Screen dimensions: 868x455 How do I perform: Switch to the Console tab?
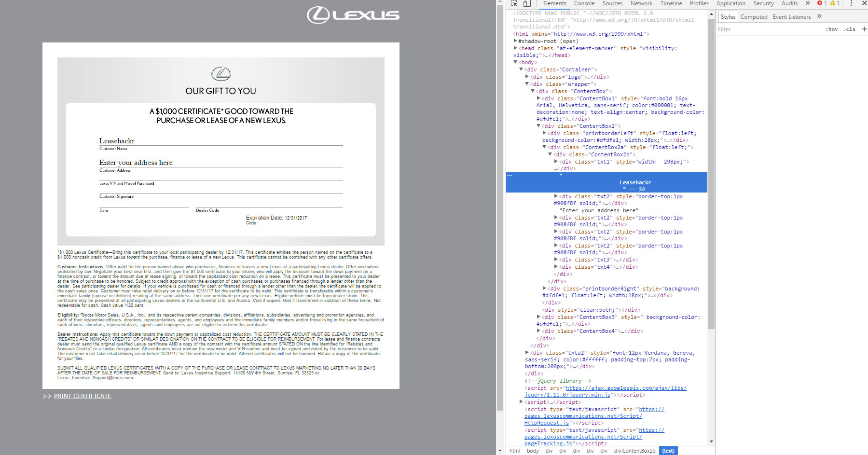584,3
